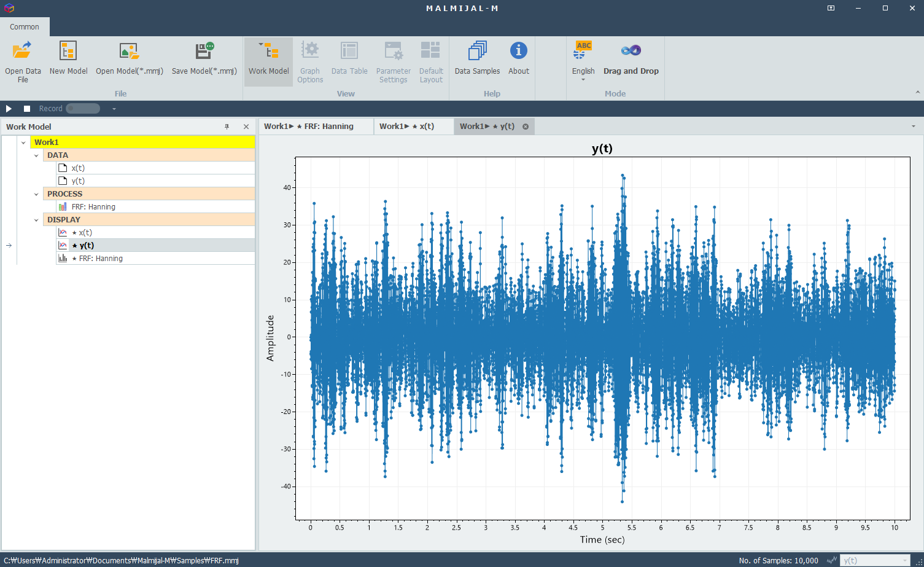Toggle the Work Model panel button
Viewport: 924px width, 567px height.
268,61
